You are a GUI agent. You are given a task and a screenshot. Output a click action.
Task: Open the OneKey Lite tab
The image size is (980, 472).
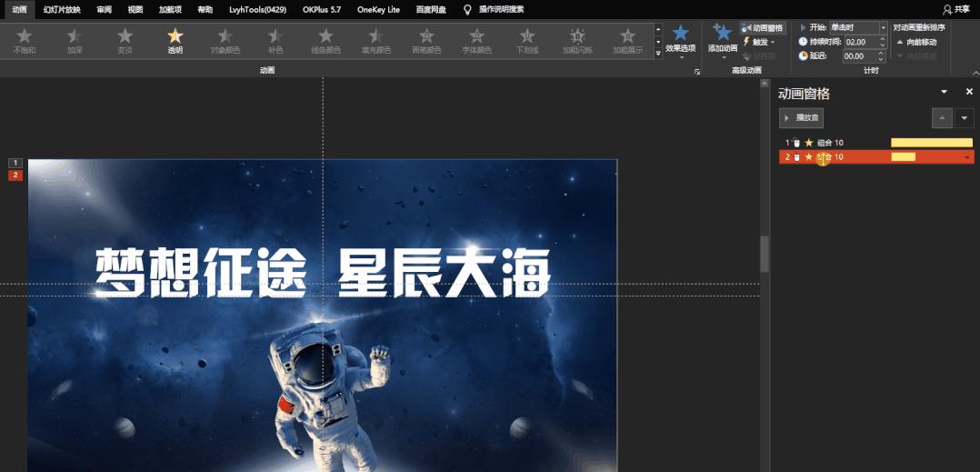(x=379, y=9)
